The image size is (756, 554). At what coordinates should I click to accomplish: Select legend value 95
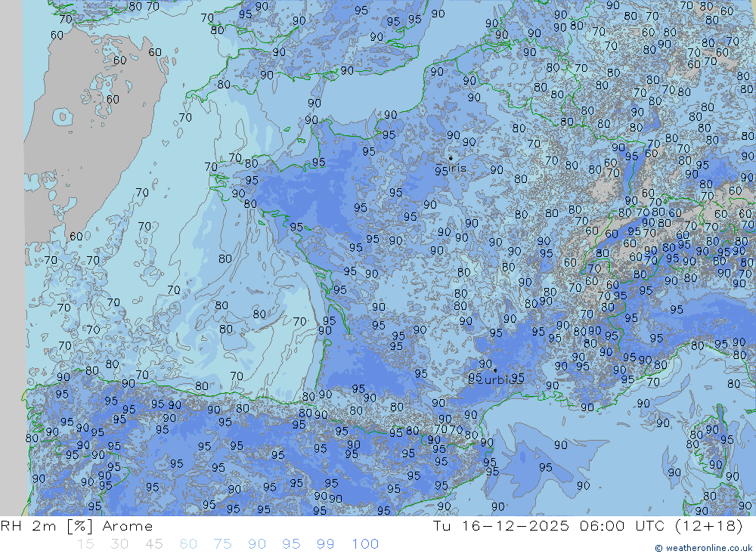pos(291,544)
